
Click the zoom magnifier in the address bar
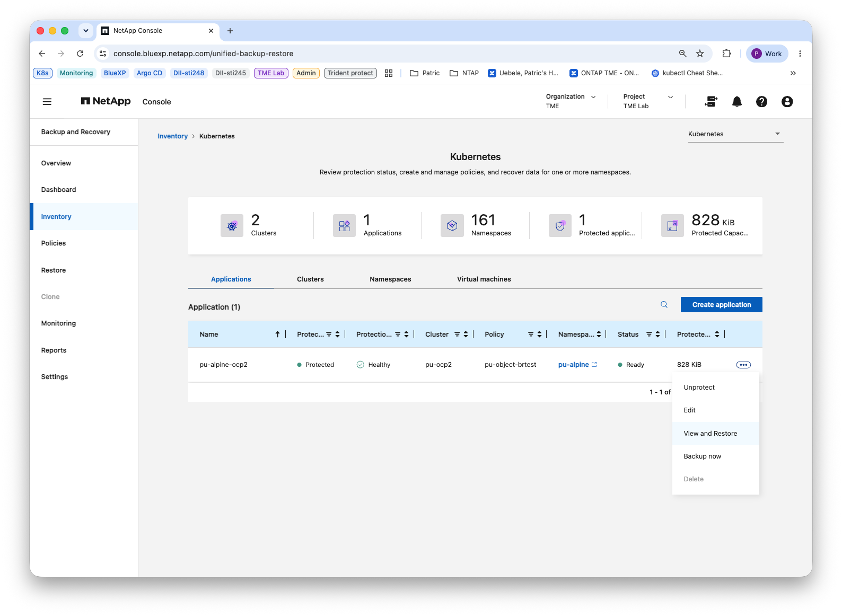[x=683, y=54]
